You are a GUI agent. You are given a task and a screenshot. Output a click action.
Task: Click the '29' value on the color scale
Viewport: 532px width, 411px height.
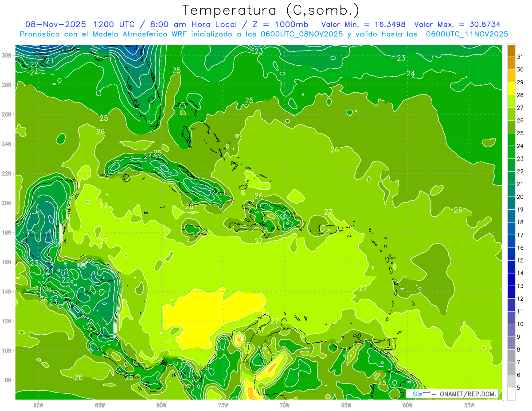click(520, 82)
